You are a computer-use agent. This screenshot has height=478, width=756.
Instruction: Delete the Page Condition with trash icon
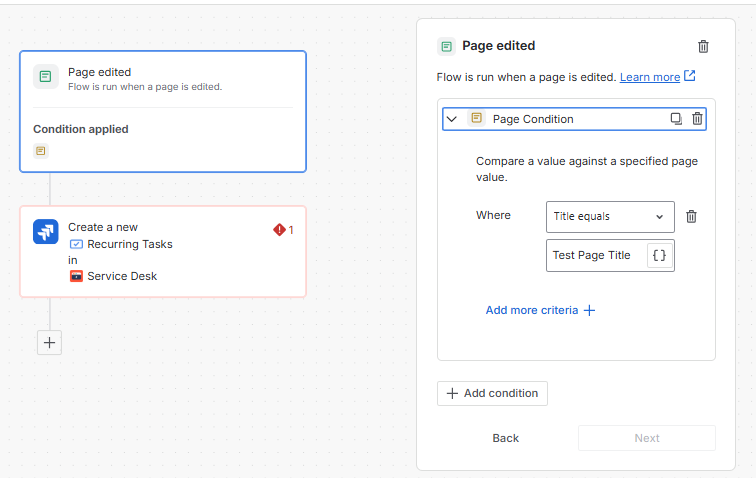pyautogui.click(x=697, y=119)
